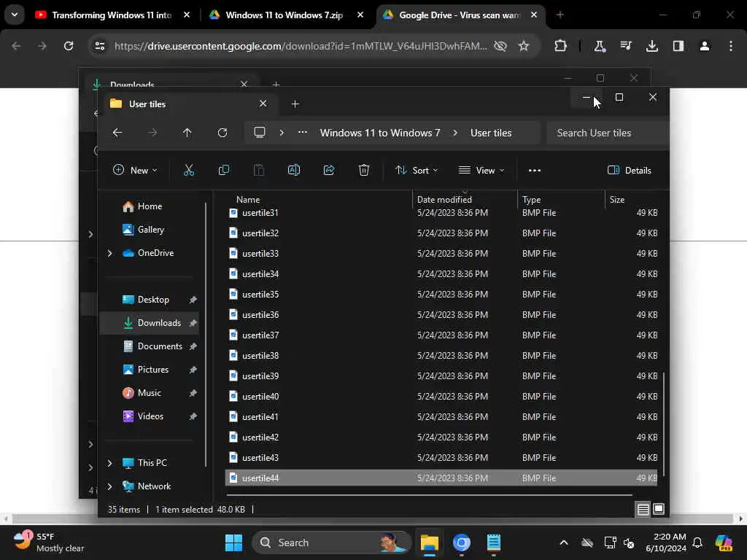Open Notepad from taskbar
Viewport: 747px width, 560px height.
494,542
